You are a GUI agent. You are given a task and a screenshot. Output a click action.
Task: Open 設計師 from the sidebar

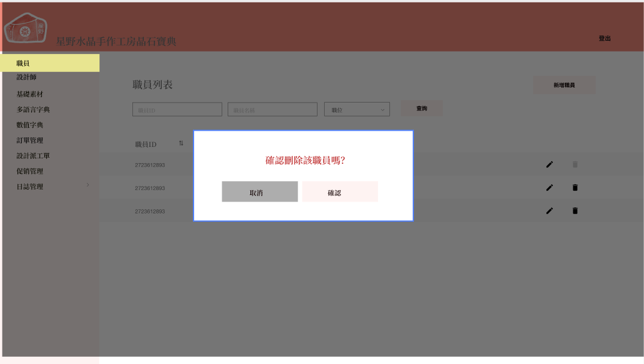coord(26,77)
